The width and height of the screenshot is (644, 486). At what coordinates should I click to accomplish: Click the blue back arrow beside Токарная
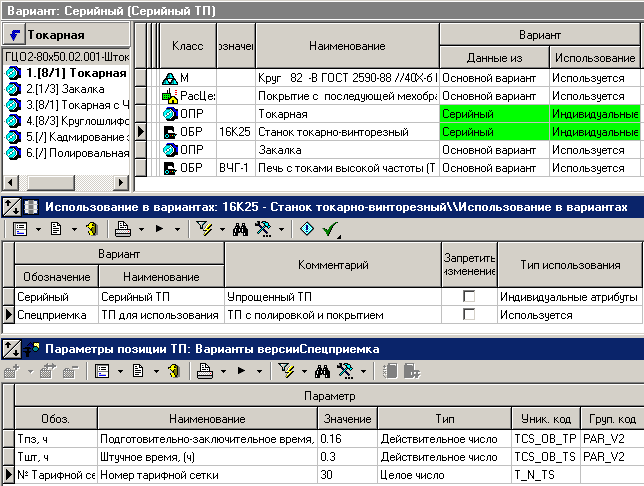coord(15,35)
